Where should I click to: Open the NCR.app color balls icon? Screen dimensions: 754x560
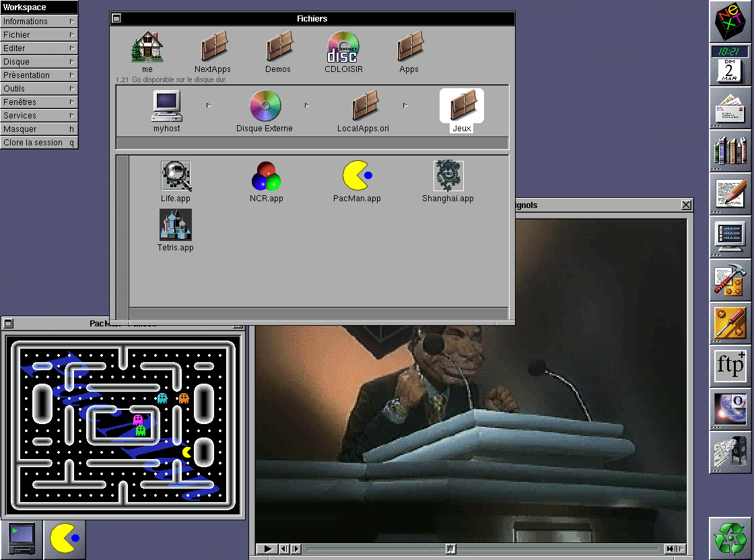tap(266, 176)
